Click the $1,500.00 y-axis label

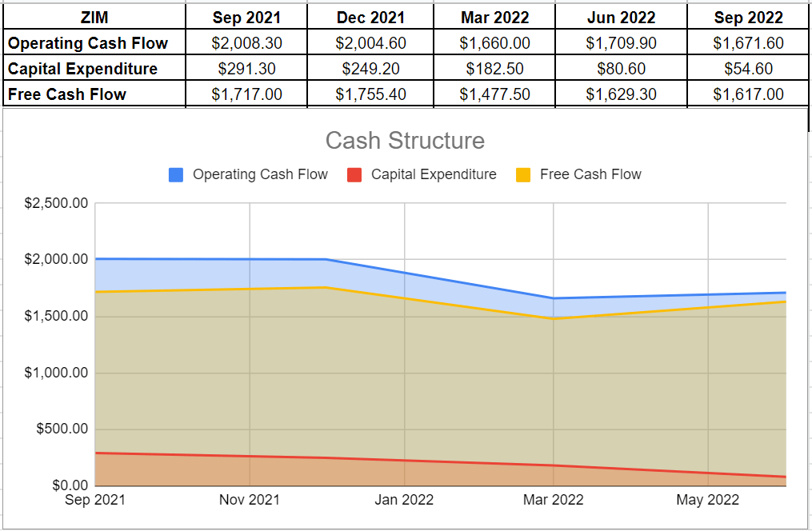[56, 316]
